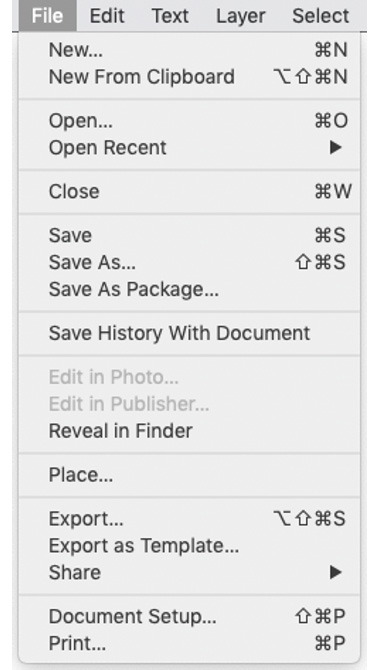Select New From Clipboard
This screenshot has width=379, height=670.
(189, 77)
